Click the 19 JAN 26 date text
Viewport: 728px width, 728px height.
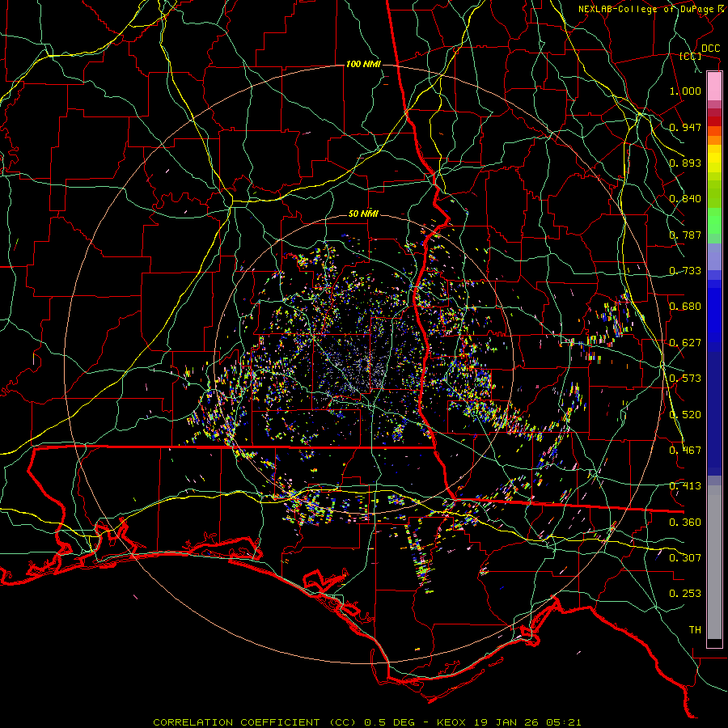[506, 722]
